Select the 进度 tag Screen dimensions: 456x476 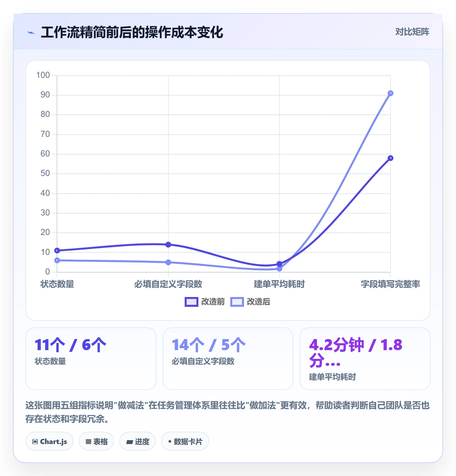[137, 441]
